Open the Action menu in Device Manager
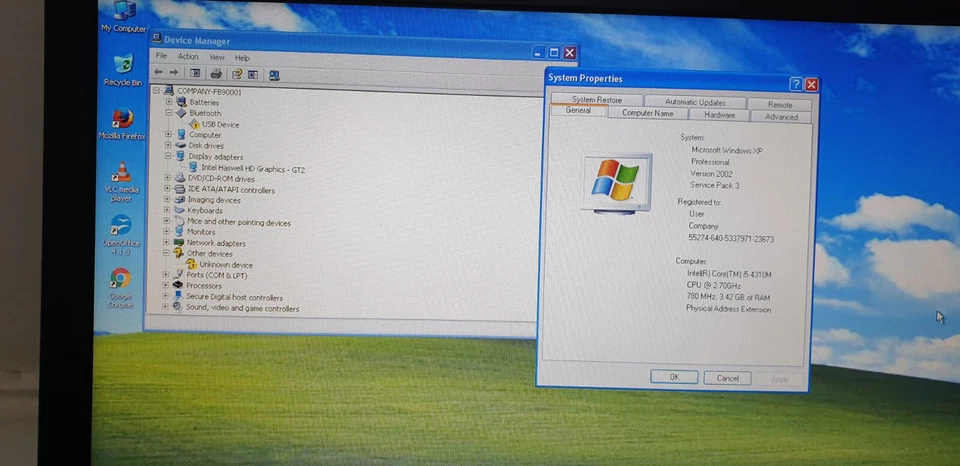960x466 pixels. [188, 56]
